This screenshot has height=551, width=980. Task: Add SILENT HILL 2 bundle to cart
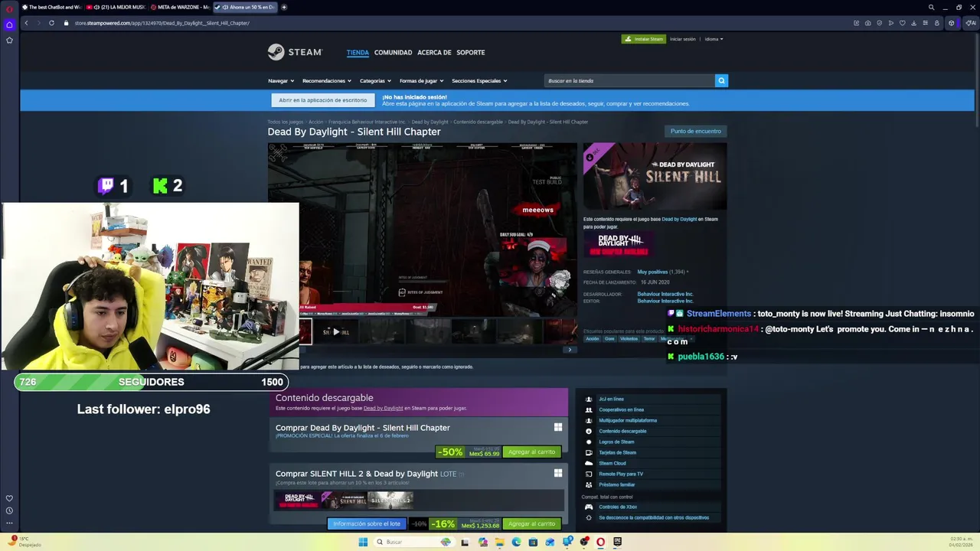point(531,523)
